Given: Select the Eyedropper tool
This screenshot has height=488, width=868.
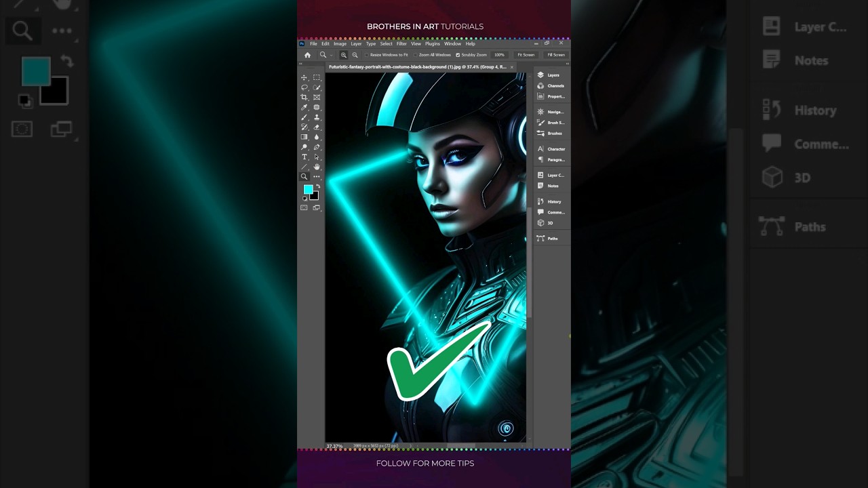Looking at the screenshot, I should click(304, 107).
